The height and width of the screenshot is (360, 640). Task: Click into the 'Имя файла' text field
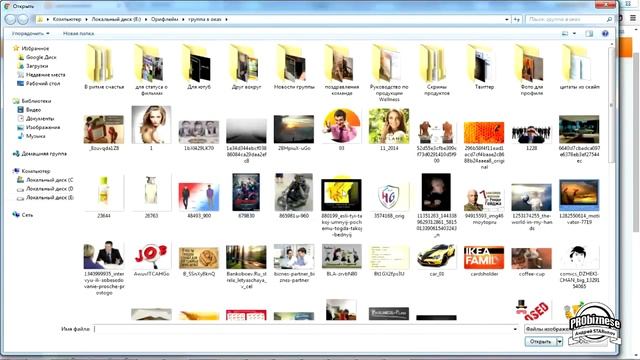pyautogui.click(x=302, y=329)
